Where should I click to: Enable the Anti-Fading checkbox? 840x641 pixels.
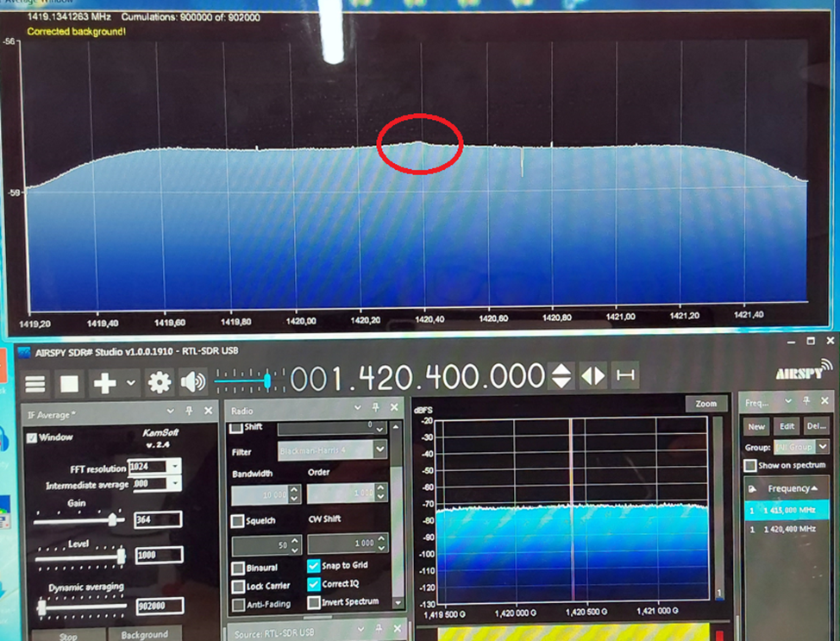coord(240,605)
